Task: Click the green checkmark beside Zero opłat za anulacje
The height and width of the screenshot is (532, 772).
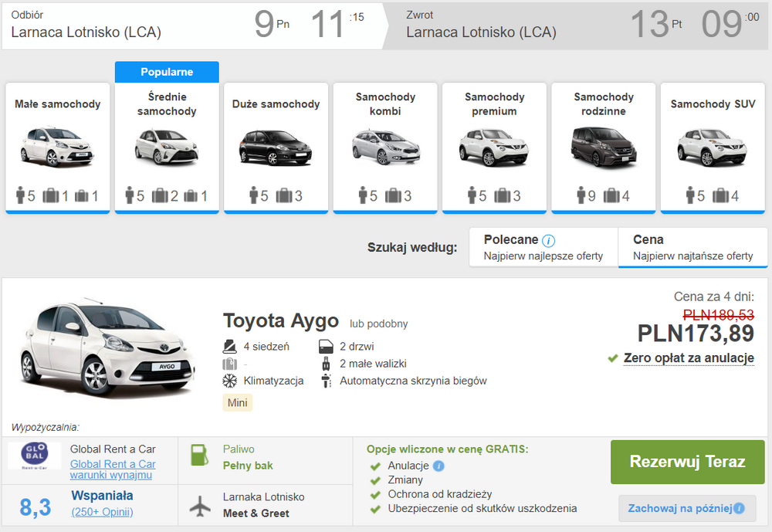Action: pyautogui.click(x=613, y=358)
